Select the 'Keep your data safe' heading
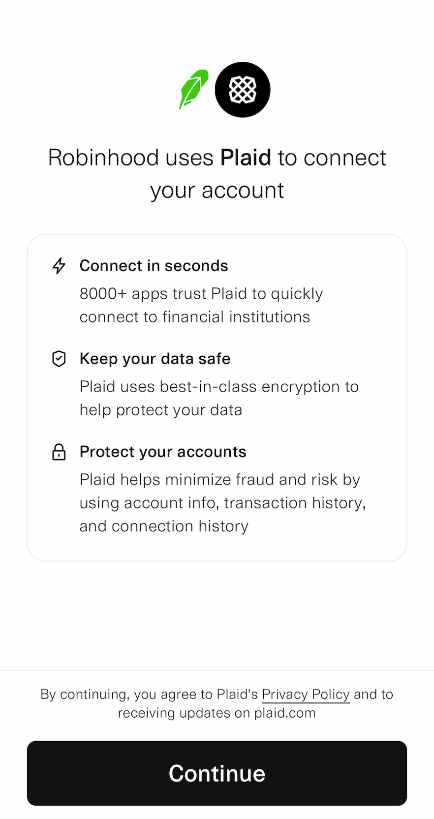434x819 pixels. pyautogui.click(x=155, y=359)
